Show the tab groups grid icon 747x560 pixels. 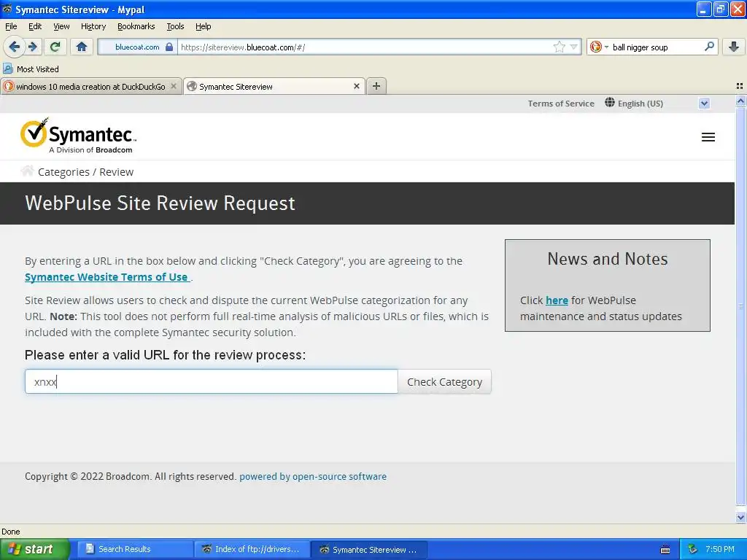(x=740, y=86)
